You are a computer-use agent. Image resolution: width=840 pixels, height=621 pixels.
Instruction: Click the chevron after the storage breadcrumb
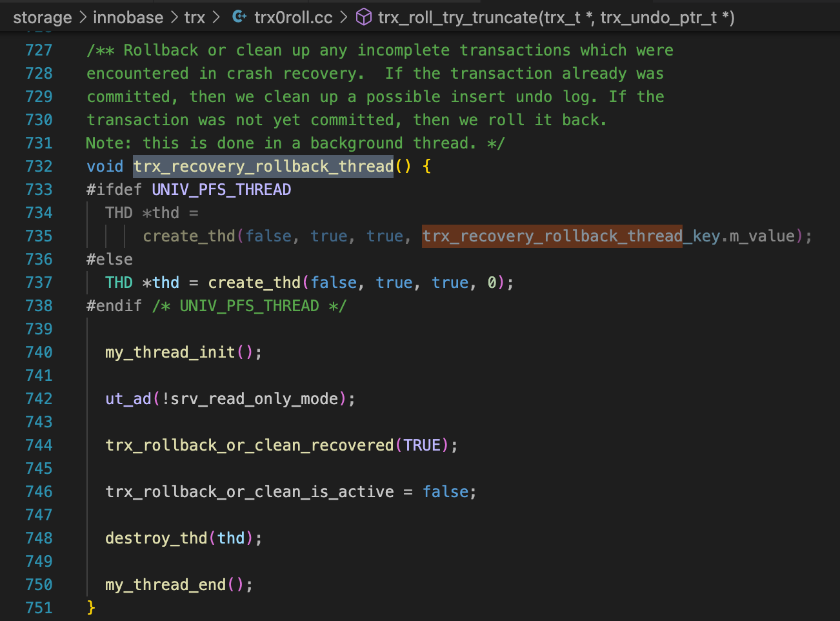tap(83, 17)
